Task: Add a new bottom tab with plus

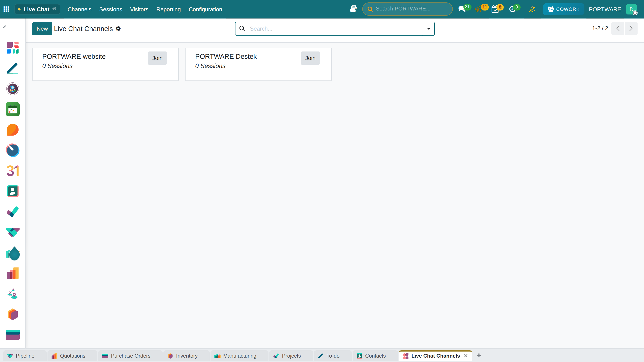Action: point(479,355)
